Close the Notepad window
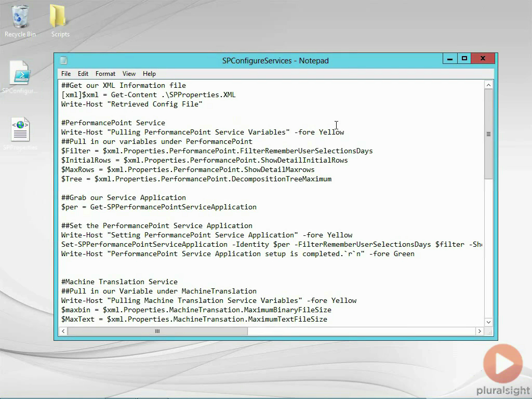 [483, 59]
